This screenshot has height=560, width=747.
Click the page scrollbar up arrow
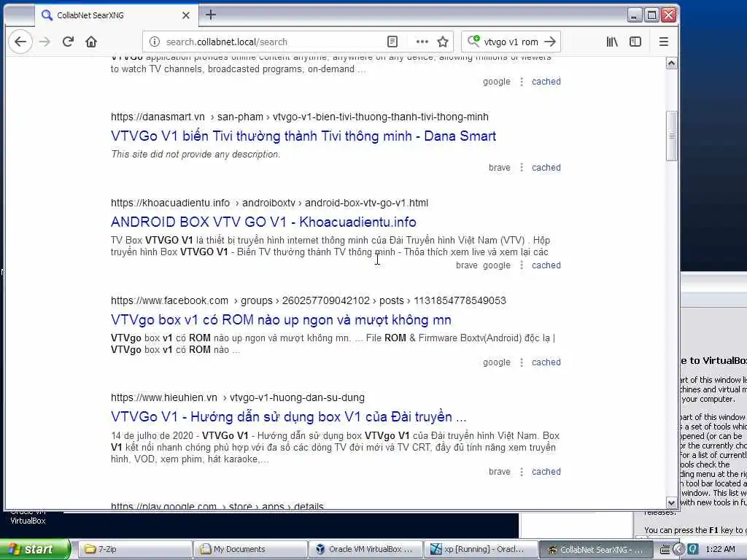(672, 63)
